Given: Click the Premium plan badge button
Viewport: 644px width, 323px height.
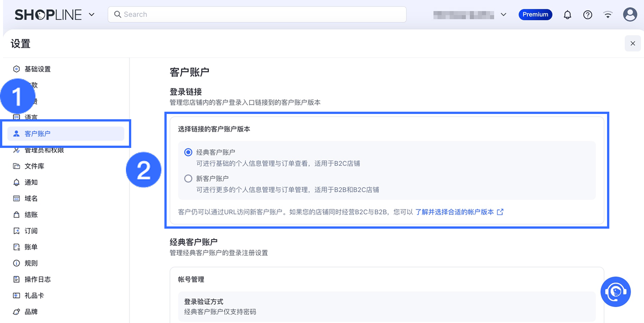Looking at the screenshot, I should [535, 14].
